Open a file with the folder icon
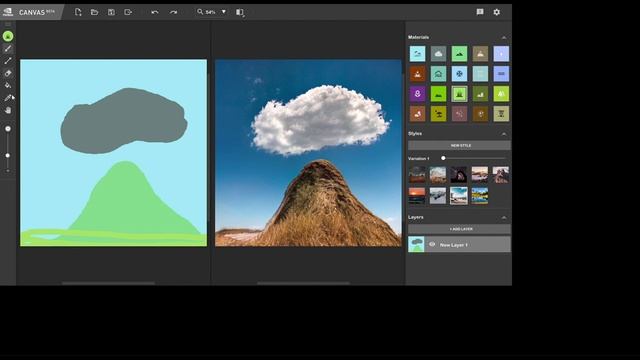Viewport: 640px width, 360px height. pyautogui.click(x=94, y=12)
